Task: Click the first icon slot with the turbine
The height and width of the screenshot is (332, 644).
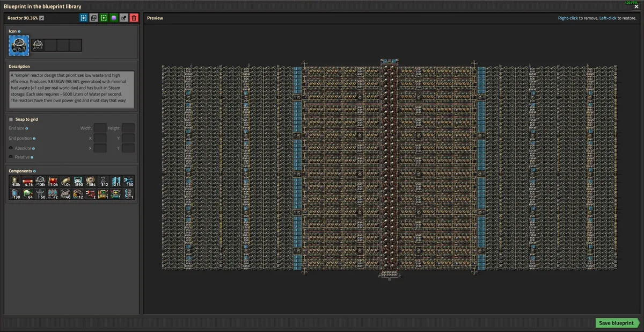Action: coord(38,45)
